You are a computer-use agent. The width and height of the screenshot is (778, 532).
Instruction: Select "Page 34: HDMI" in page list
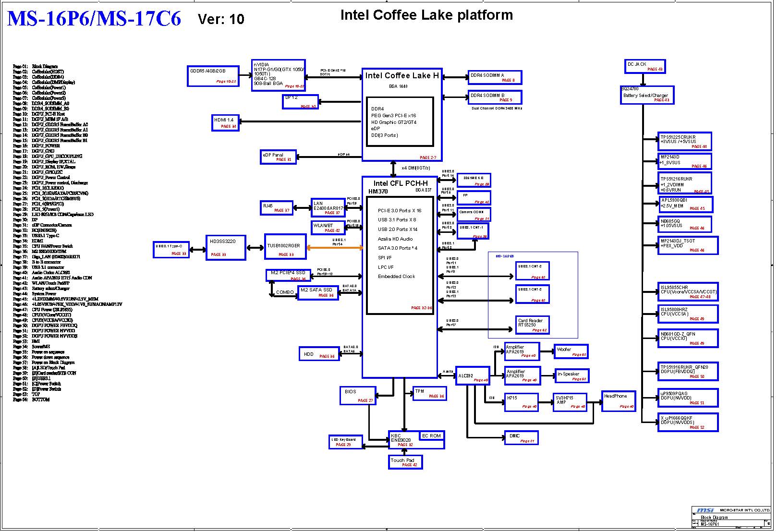[x=28, y=241]
